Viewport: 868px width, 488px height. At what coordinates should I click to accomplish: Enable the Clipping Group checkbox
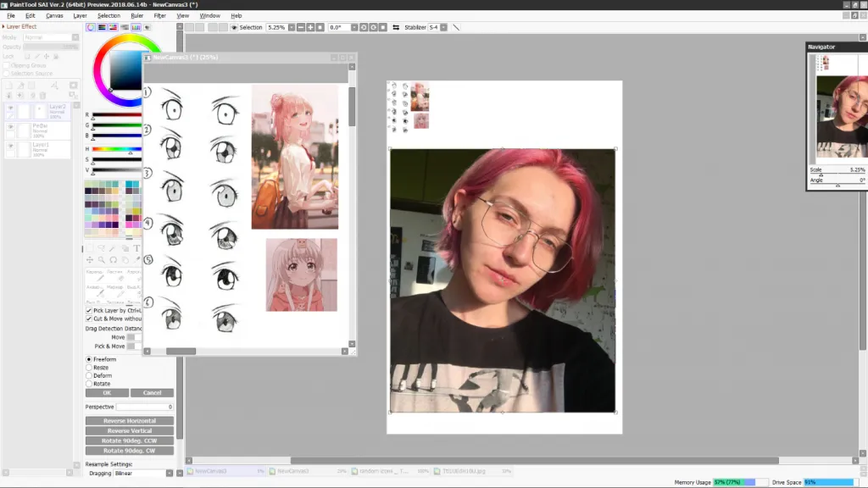click(x=7, y=65)
